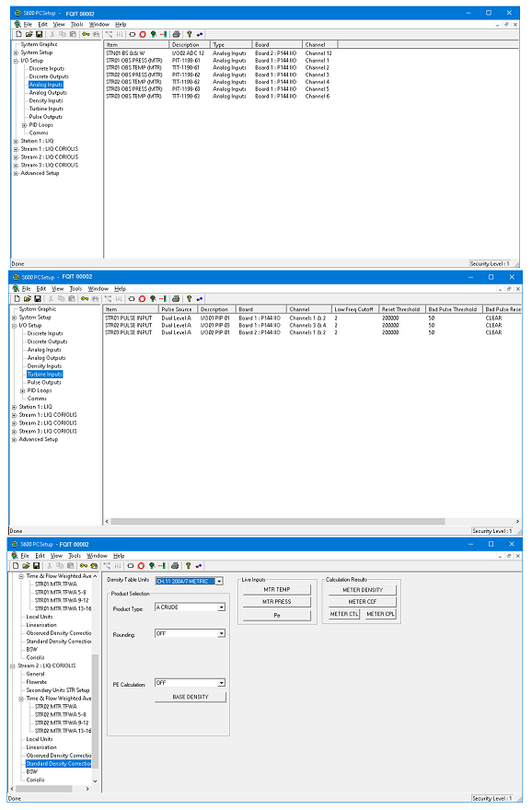This screenshot has height=810, width=532.
Task: Click the red circle icon in the Turbine Inputs window
Action: coord(142,298)
